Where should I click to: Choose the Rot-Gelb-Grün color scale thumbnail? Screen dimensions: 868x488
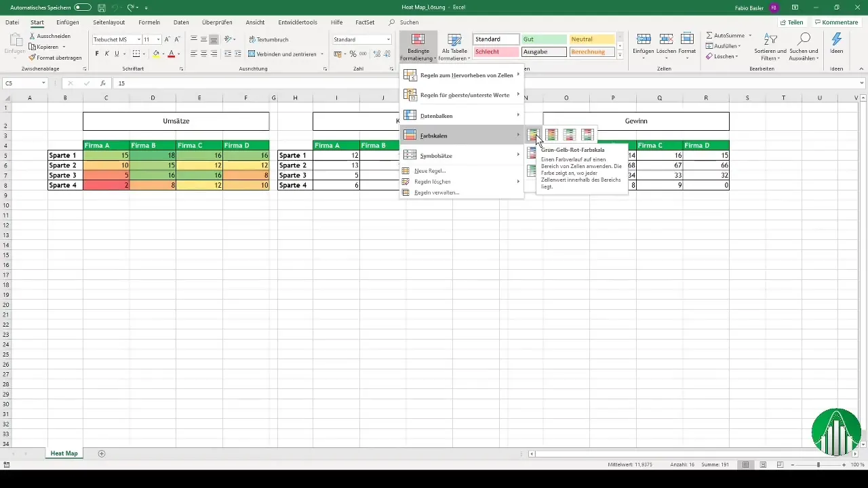[x=551, y=135]
